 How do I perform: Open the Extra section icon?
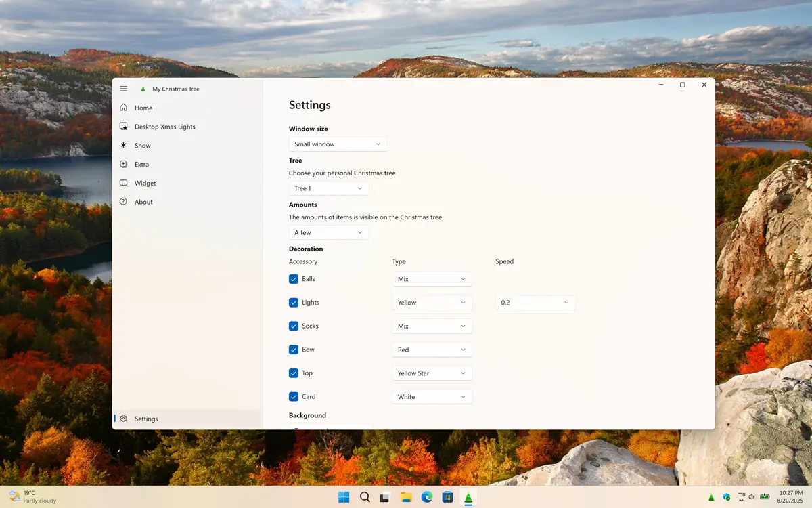tap(123, 164)
